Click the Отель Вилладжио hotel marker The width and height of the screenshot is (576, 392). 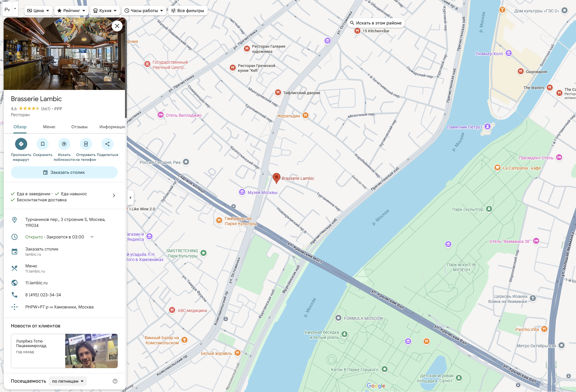point(161,115)
